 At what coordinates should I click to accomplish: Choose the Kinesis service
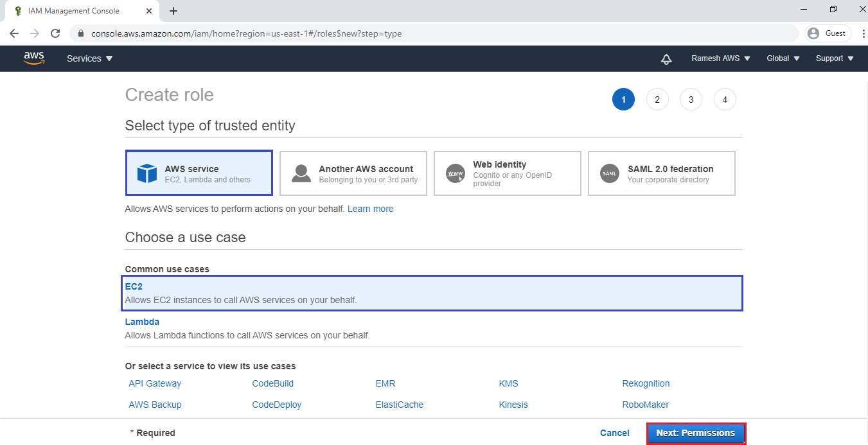[513, 405]
